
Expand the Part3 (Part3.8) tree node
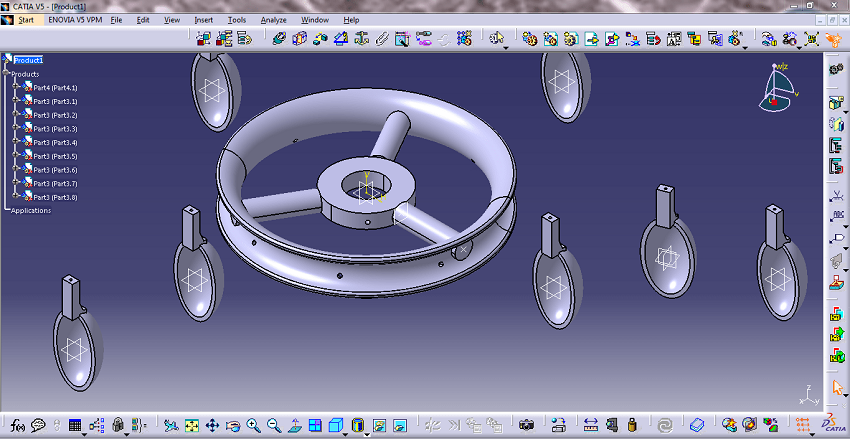click(16, 197)
